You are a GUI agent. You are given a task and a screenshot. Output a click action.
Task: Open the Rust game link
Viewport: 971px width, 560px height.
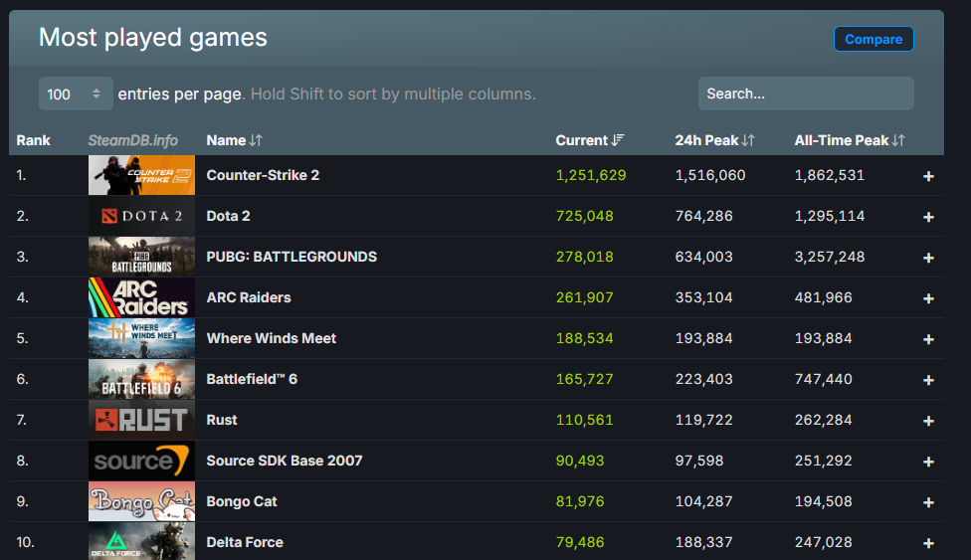[x=222, y=420]
